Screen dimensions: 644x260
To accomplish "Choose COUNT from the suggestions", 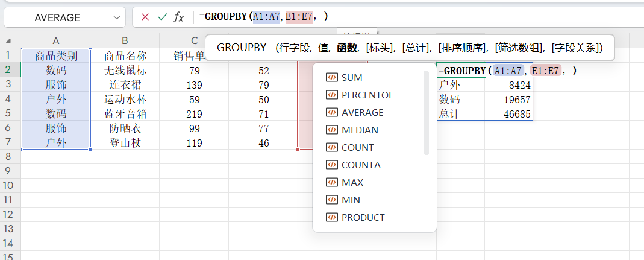I will [357, 148].
